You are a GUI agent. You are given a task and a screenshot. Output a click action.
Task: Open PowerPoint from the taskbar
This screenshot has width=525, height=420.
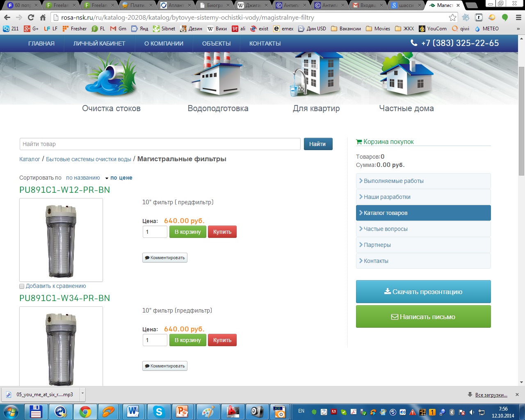point(183,411)
